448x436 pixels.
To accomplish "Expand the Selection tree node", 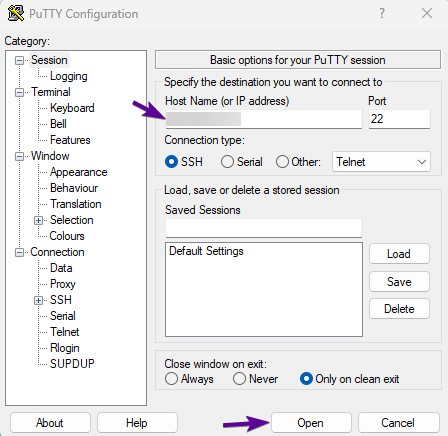I will [x=38, y=220].
